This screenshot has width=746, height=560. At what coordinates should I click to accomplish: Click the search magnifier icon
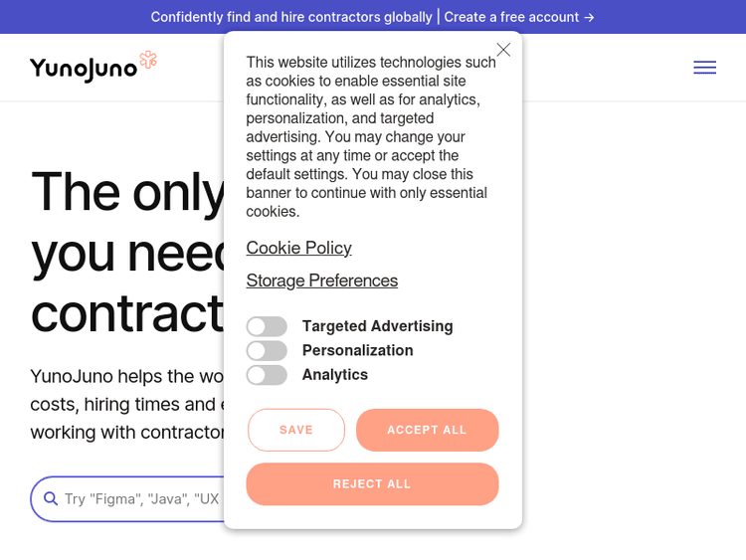coord(51,499)
